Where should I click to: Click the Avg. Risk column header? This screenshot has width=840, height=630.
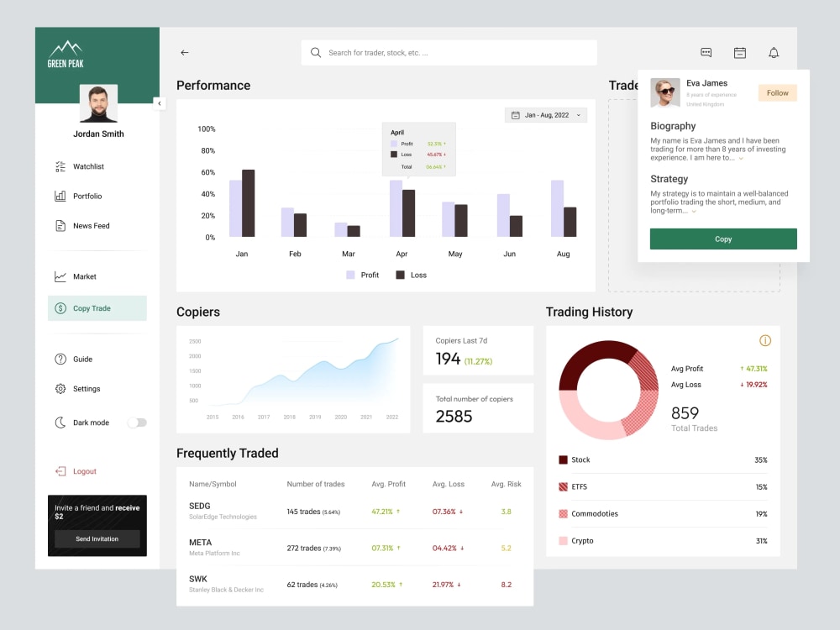point(507,484)
